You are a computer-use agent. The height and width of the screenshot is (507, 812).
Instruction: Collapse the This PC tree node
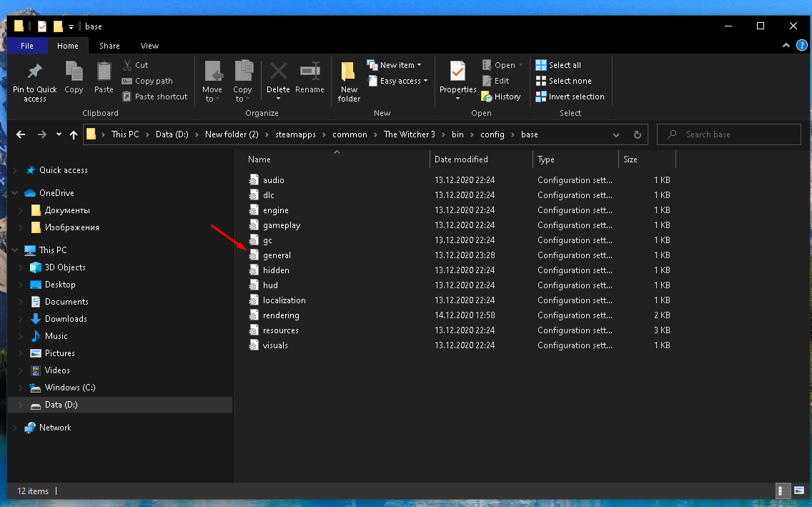coord(14,250)
